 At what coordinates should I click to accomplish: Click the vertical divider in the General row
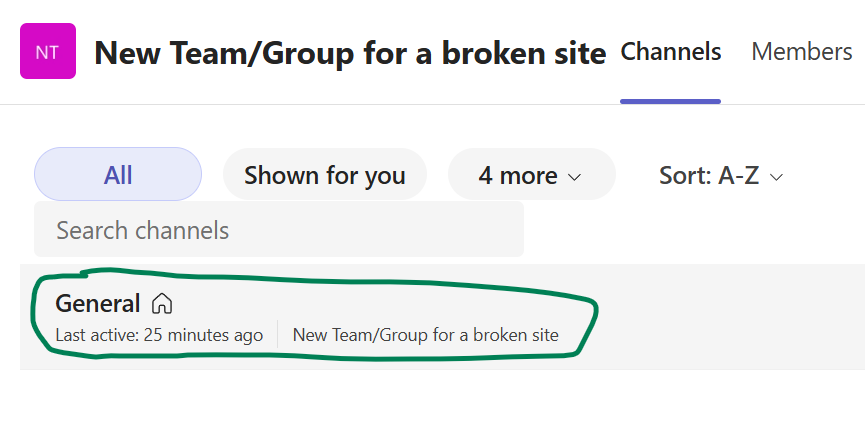[277, 334]
